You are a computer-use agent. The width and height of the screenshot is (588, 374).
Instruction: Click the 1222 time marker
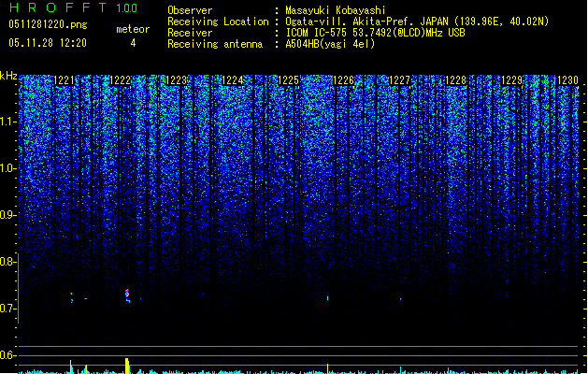(x=120, y=80)
